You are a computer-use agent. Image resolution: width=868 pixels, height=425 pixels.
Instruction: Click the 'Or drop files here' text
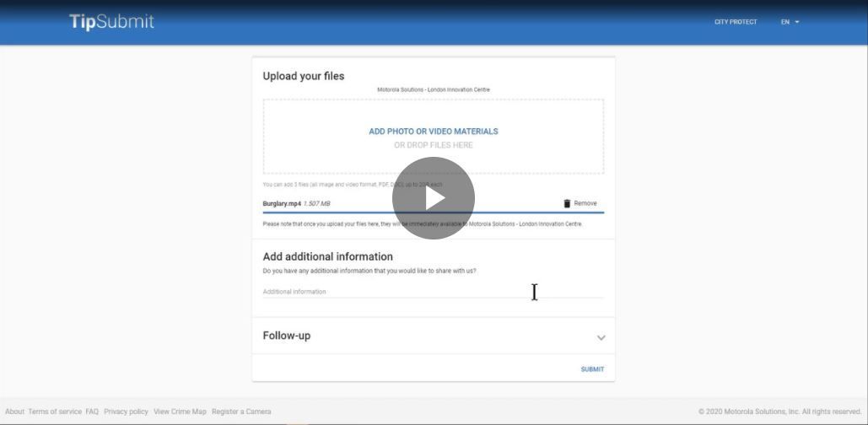434,145
